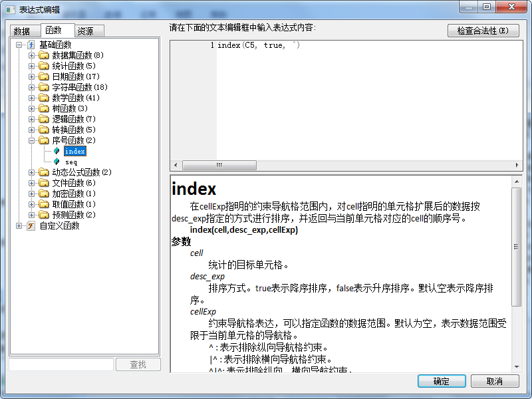
Task: Select the 统计函数 (5) tree item
Action: pos(73,66)
